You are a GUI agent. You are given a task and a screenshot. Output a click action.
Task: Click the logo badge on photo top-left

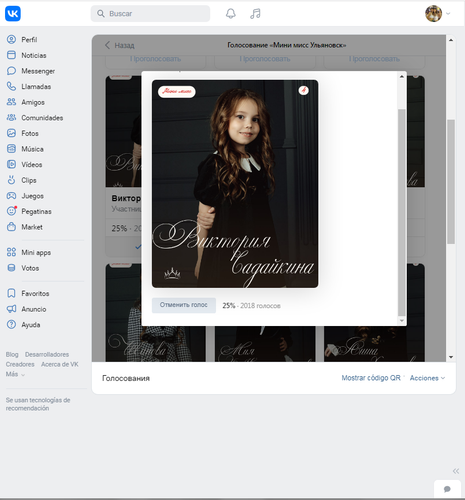click(x=177, y=92)
